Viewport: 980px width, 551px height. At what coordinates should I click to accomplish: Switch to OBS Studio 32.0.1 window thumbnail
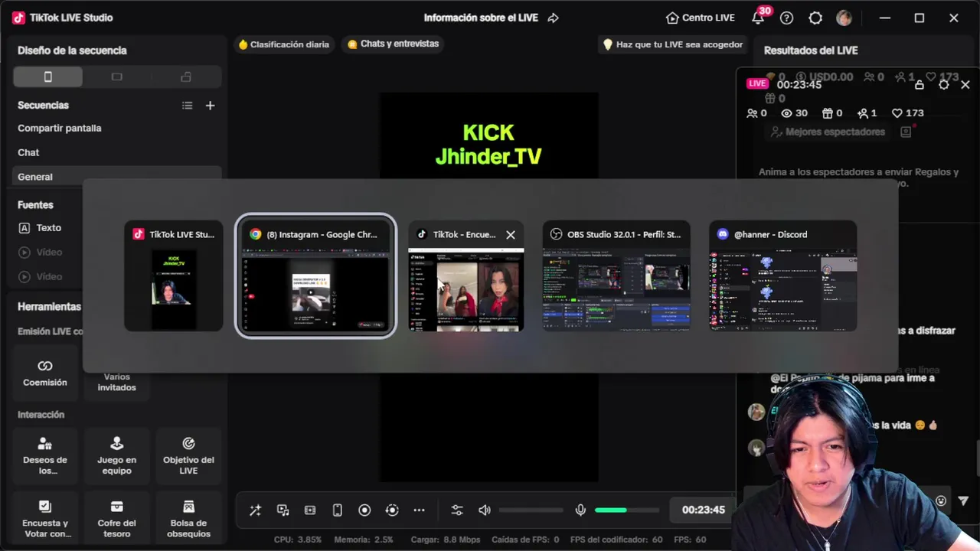click(x=616, y=275)
